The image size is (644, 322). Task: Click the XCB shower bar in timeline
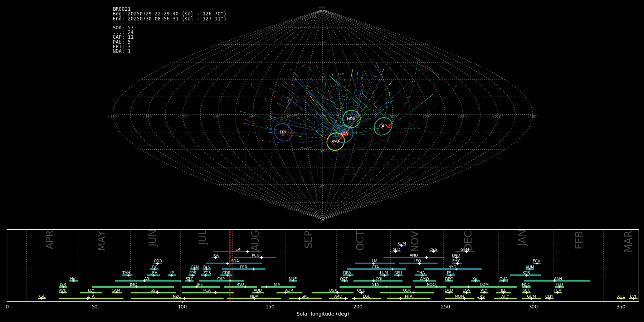(x=525, y=275)
